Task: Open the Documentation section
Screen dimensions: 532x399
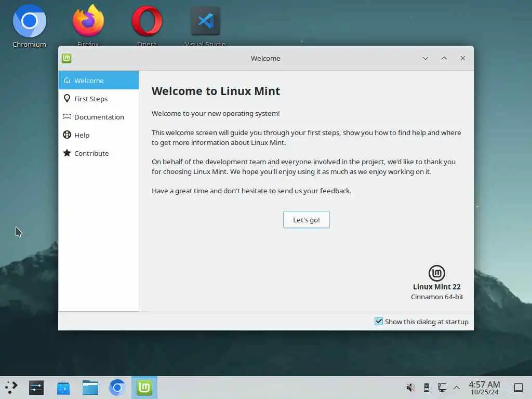Action: coord(99,117)
